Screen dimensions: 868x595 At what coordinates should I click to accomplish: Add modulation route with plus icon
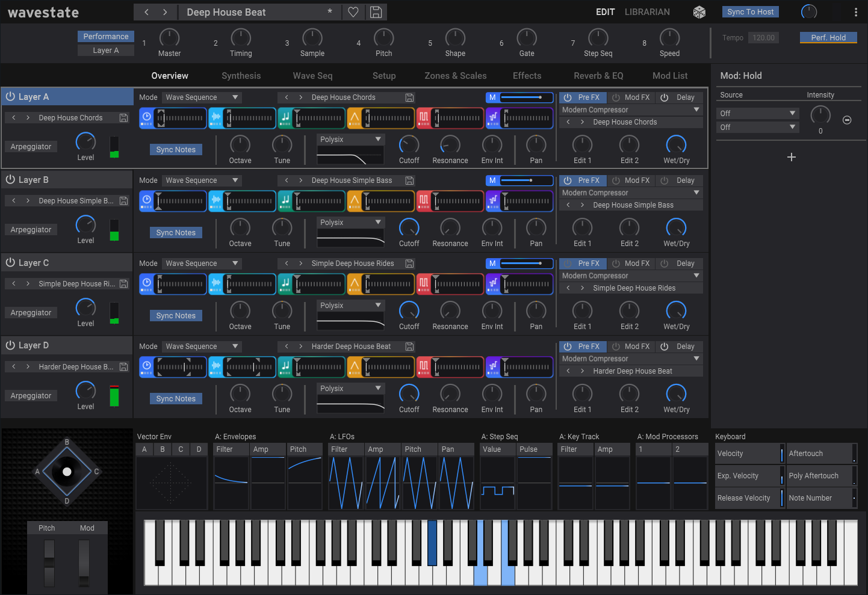(792, 157)
